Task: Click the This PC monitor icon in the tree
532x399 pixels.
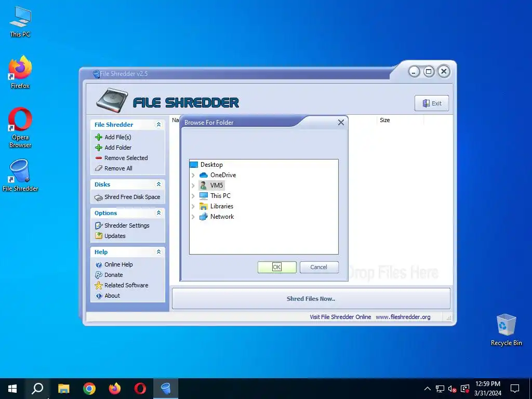Action: tap(204, 196)
